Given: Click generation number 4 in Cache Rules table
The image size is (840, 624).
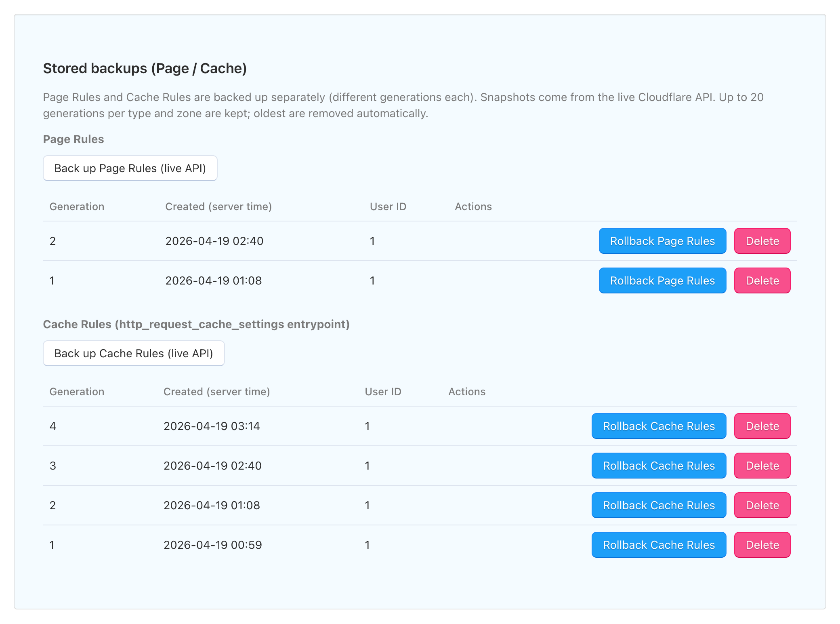Looking at the screenshot, I should click(53, 426).
